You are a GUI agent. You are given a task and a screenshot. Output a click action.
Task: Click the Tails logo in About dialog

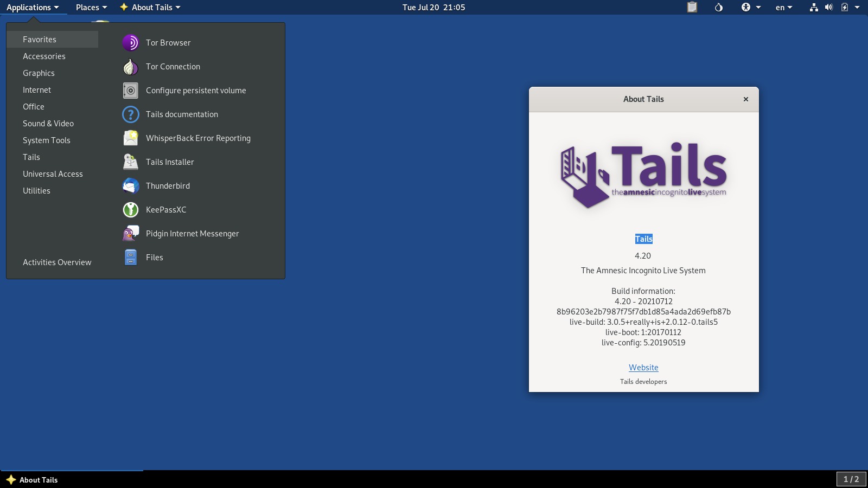pos(643,175)
